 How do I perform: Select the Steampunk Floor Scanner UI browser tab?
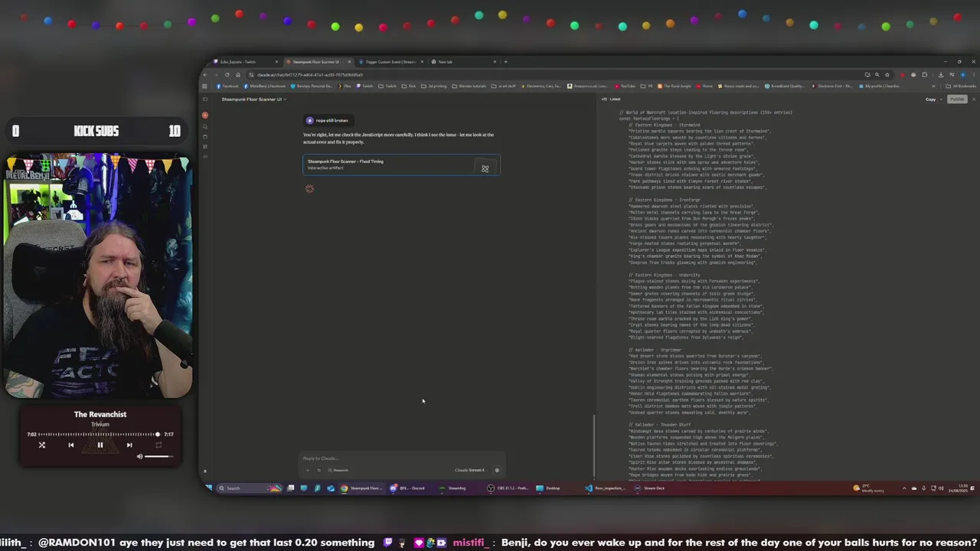coord(318,61)
